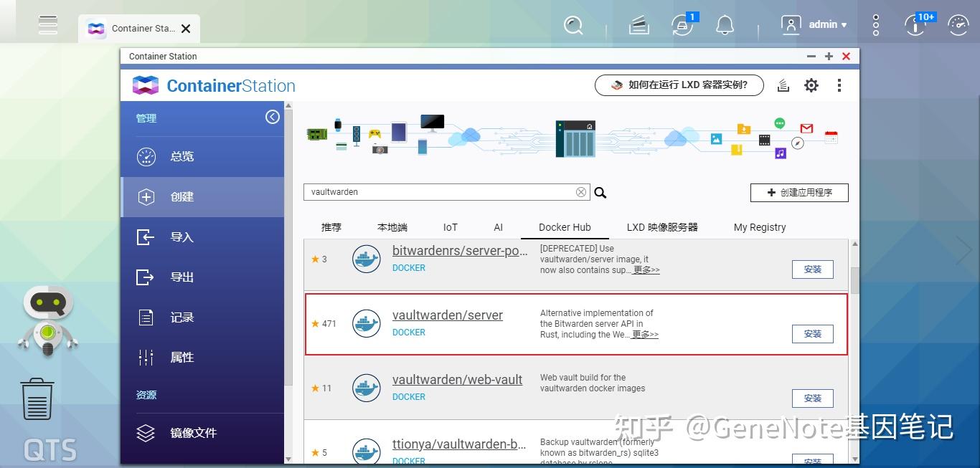980x468 pixels.
Task: Click the sidebar scroll-down arrow
Action: [288, 459]
